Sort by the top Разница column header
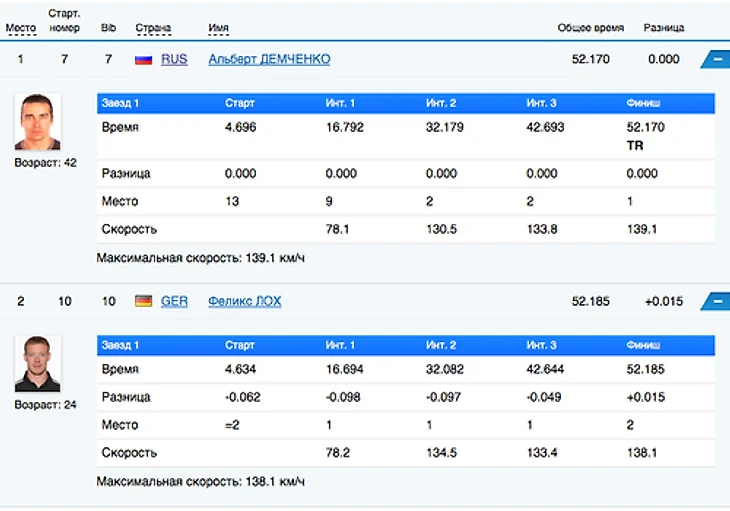Image resolution: width=730 pixels, height=511 pixels. (664, 28)
